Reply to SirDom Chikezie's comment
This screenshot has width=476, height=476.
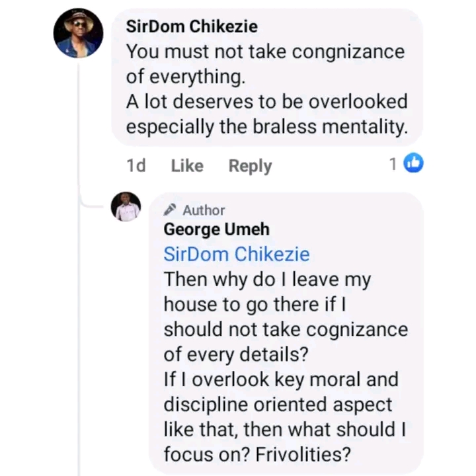point(250,165)
